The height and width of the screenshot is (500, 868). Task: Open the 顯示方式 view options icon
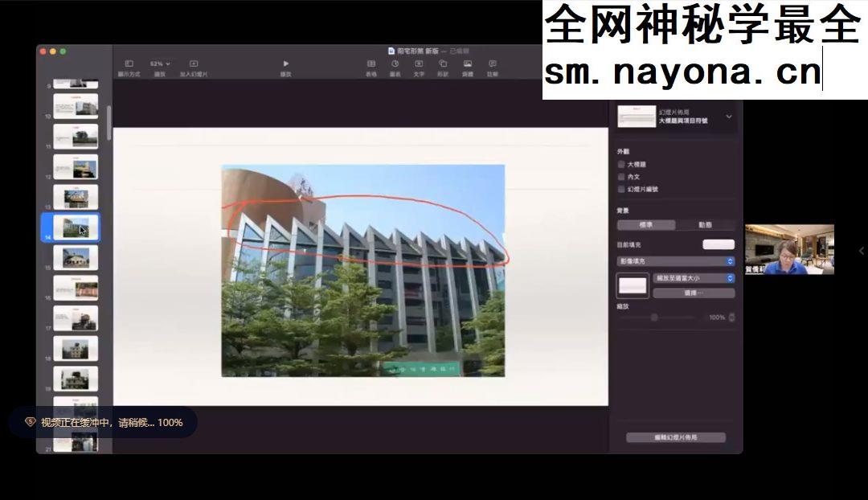coord(129,64)
